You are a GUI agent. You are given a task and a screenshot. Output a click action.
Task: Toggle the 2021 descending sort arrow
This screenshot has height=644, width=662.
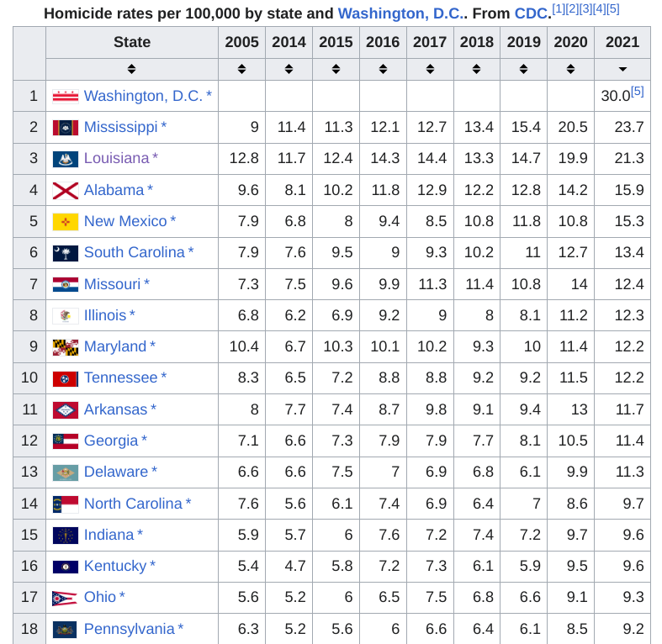622,69
